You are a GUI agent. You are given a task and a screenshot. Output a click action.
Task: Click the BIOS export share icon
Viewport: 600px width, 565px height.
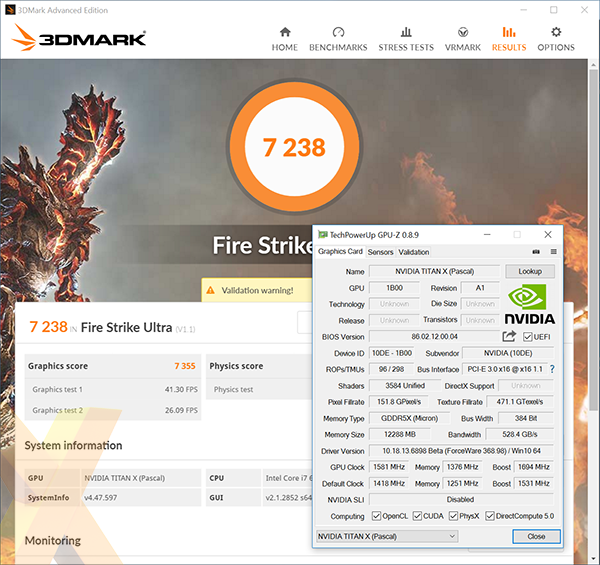coord(509,336)
